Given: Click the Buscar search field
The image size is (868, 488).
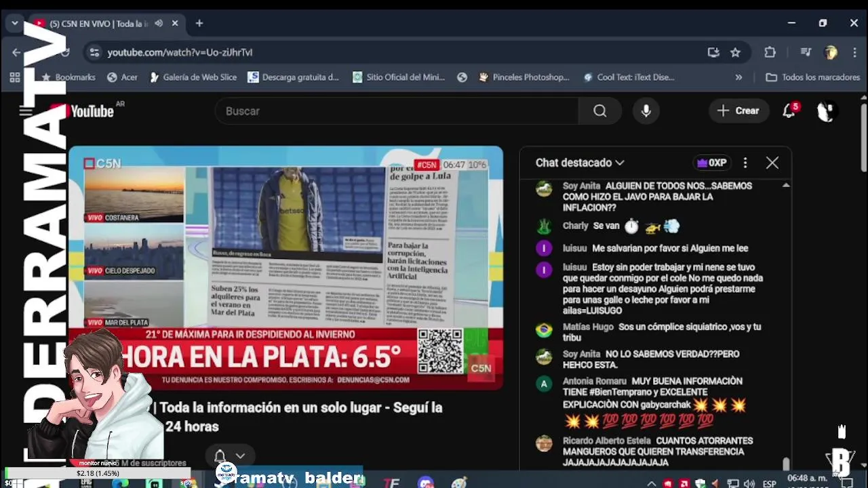Looking at the screenshot, I should [x=397, y=110].
